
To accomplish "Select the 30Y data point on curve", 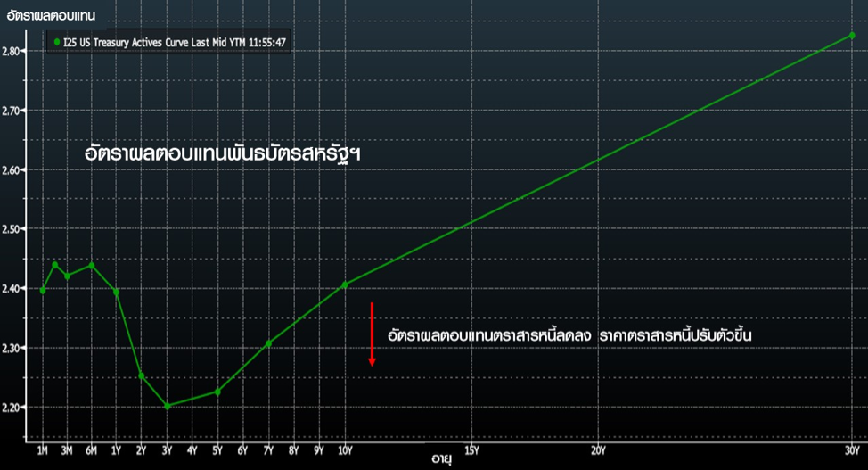I will pyautogui.click(x=852, y=36).
